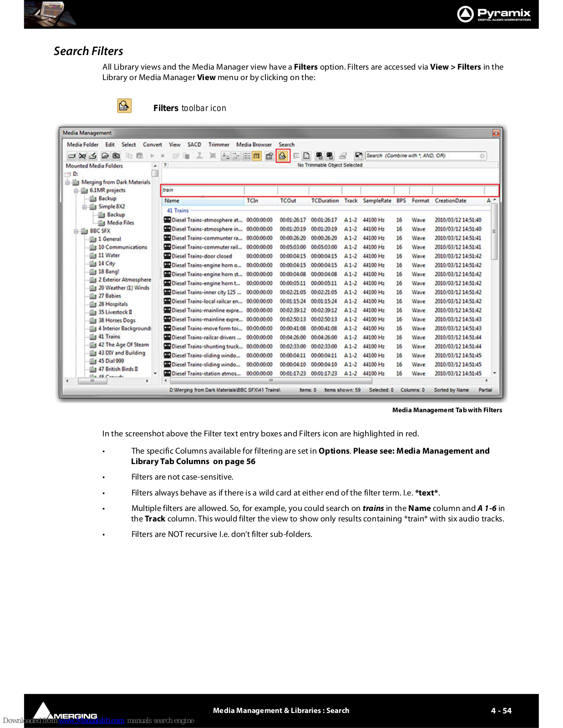Click the Filters icon beside the 'Filters toolbar icon' caption
The image size is (563, 728).
coord(124,106)
